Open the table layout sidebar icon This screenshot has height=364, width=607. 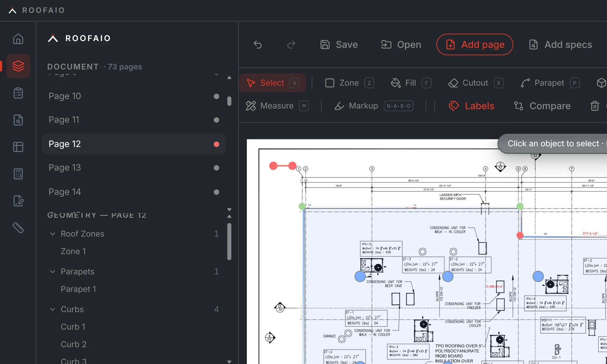[18, 147]
